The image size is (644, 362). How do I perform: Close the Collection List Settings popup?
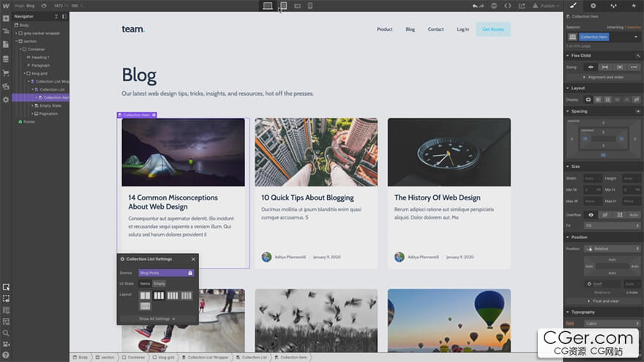tap(193, 260)
